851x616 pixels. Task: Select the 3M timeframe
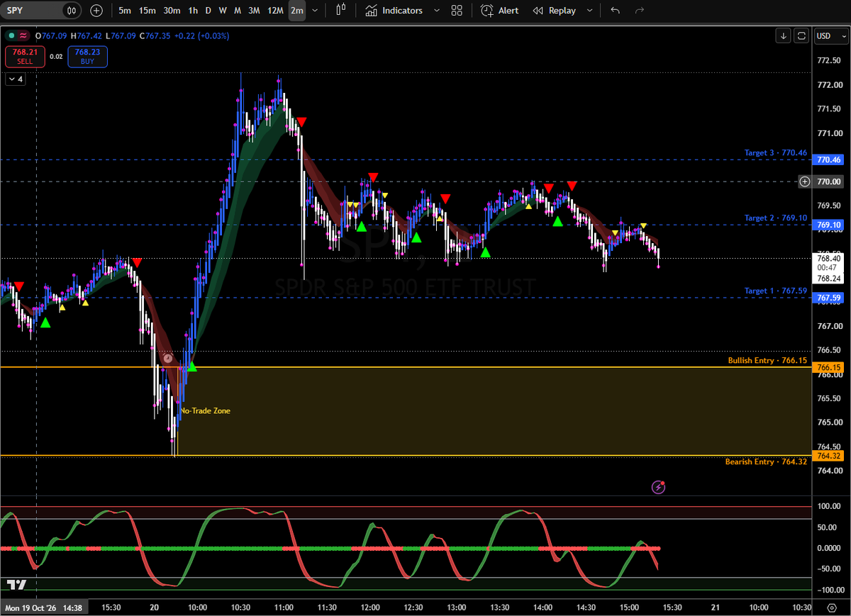click(x=254, y=11)
